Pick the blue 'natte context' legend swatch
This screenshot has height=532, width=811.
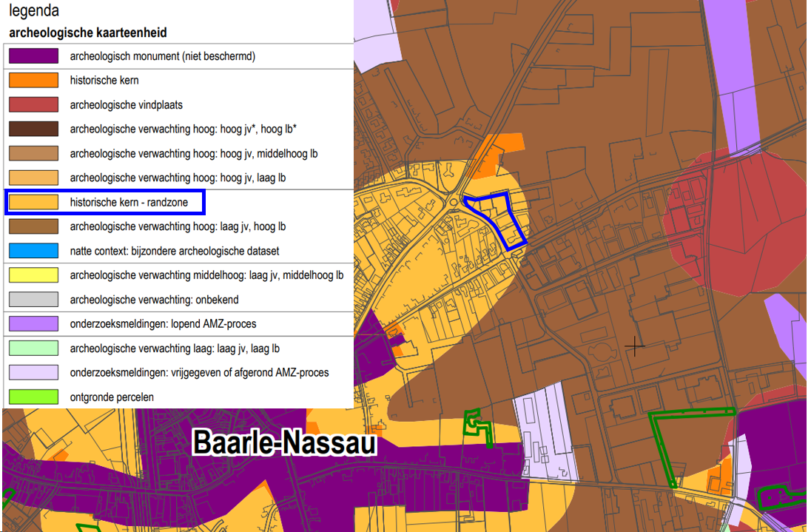pyautogui.click(x=33, y=251)
